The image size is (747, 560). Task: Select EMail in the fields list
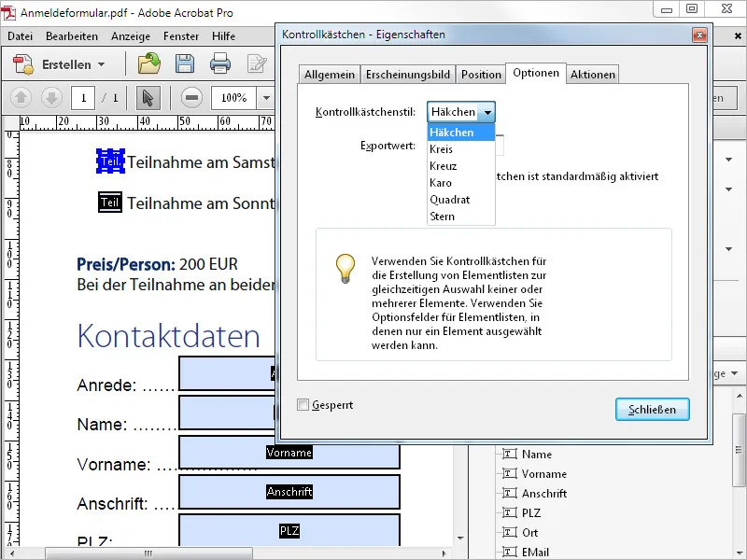(x=535, y=552)
